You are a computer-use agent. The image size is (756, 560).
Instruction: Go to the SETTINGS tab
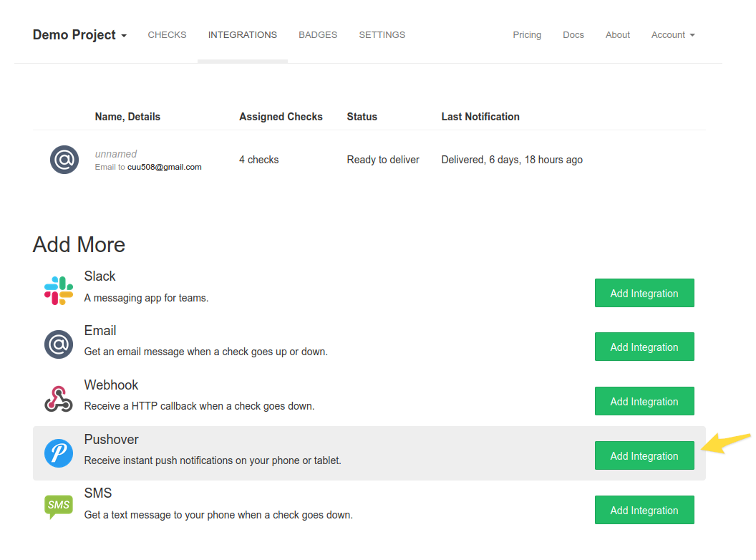coord(382,34)
